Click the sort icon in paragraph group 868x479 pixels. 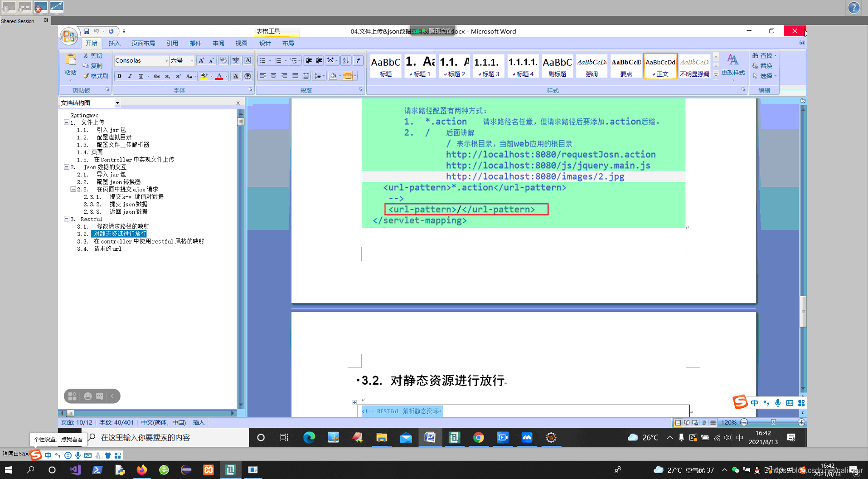[x=346, y=60]
